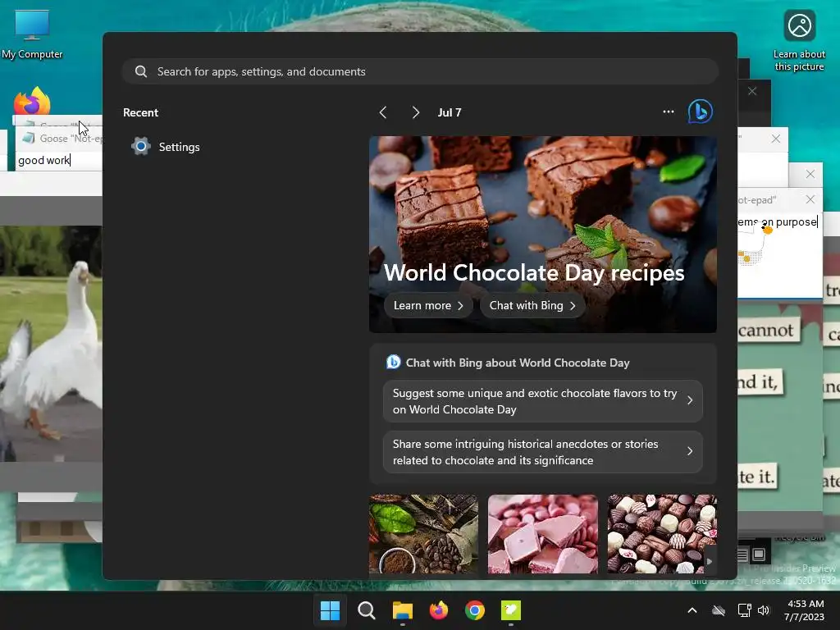
Task: Open the cocoa beans and leaf thumbnail
Action: [x=423, y=534]
